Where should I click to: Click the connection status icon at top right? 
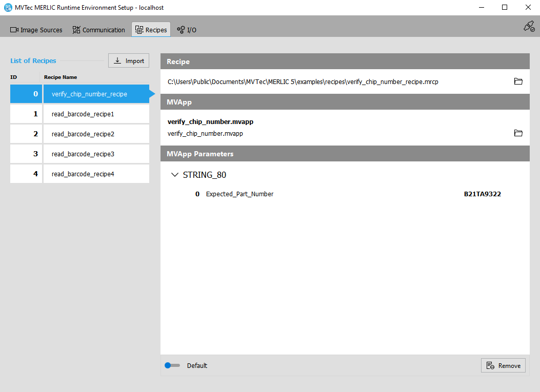point(529,26)
